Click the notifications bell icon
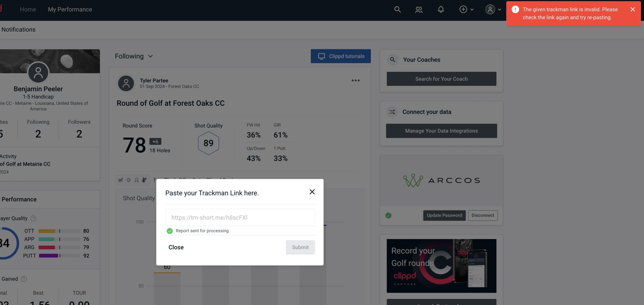This screenshot has height=305, width=644. point(441,9)
